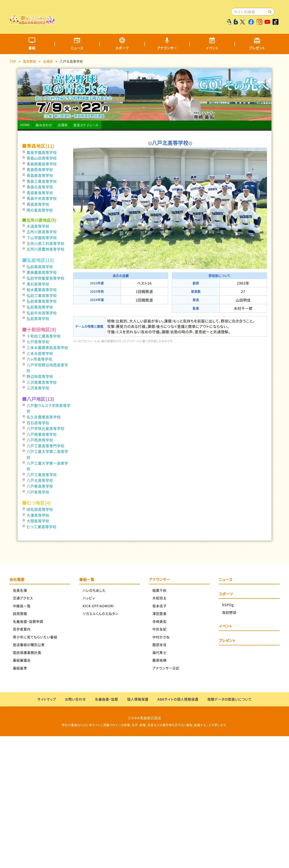Open 東奥学園高等学校 school page
Image resolution: width=289 pixels, height=868 pixels.
click(41, 153)
